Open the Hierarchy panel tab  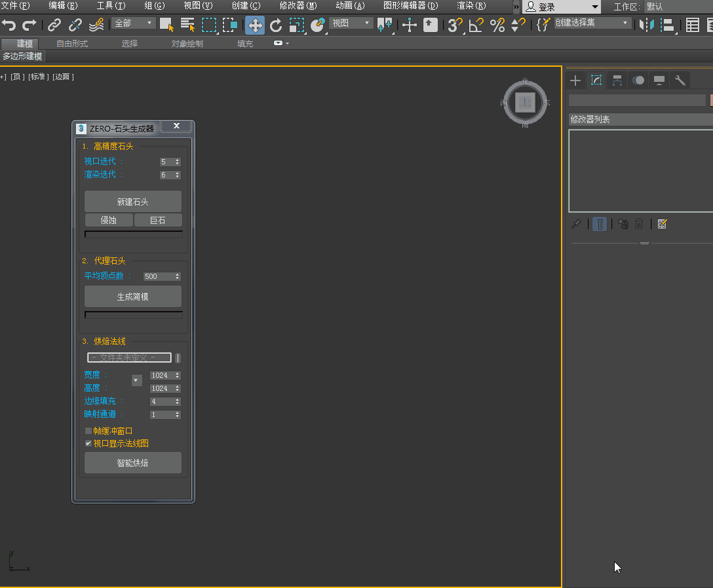click(x=617, y=81)
